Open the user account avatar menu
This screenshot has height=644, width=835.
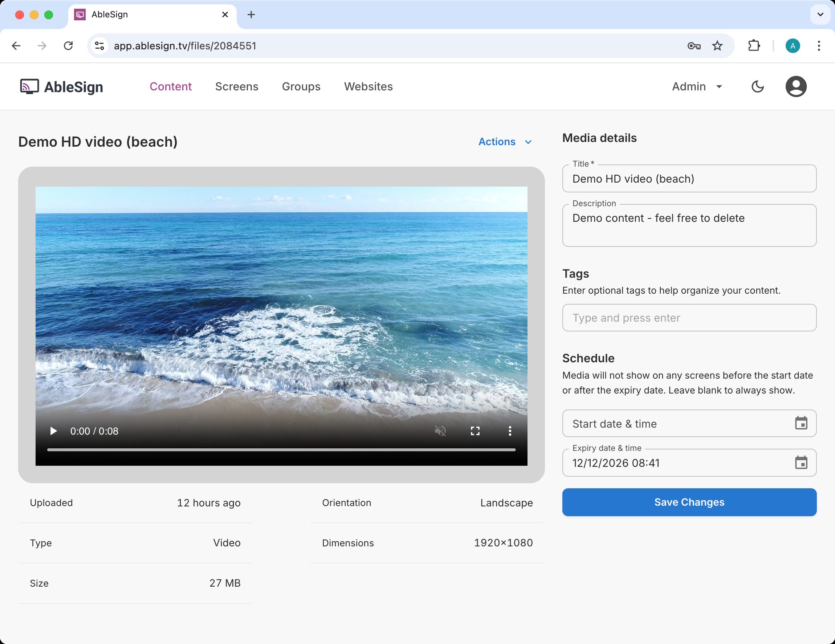(796, 87)
